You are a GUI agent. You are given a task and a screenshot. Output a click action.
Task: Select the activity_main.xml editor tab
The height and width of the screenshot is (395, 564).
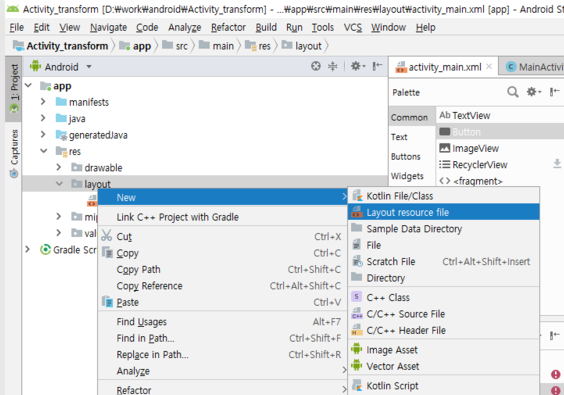[444, 67]
